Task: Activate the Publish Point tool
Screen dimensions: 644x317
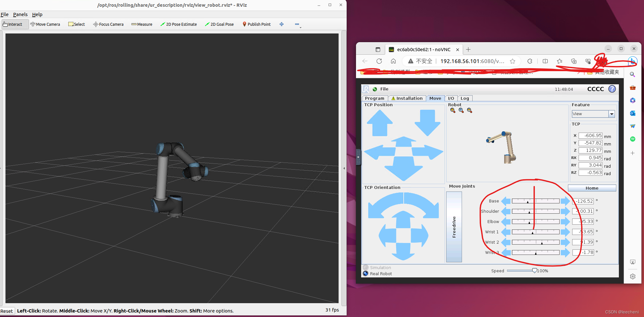Action: [x=257, y=24]
